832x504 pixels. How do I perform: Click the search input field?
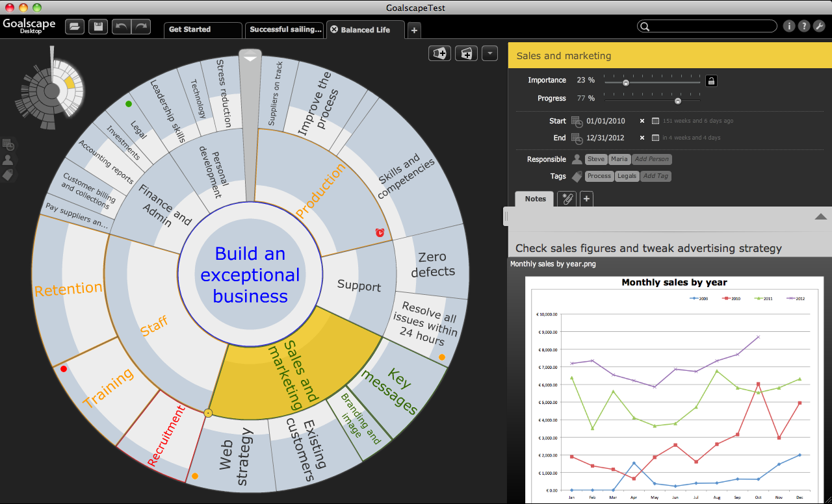(707, 27)
